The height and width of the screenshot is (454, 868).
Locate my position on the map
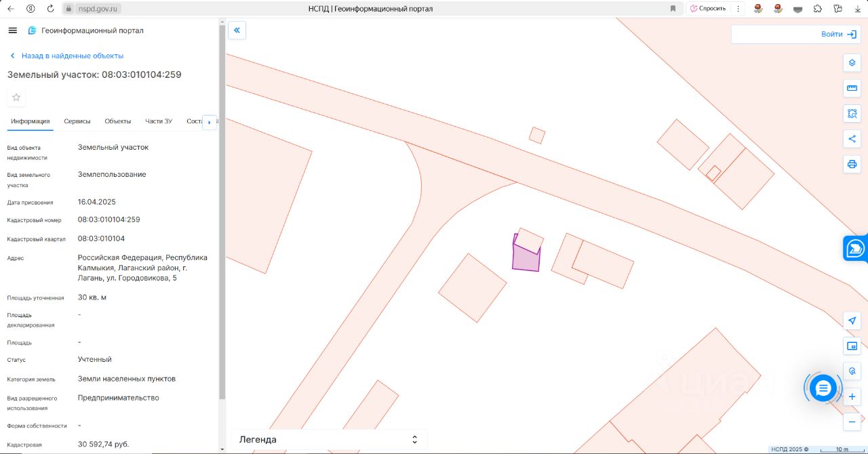pos(852,321)
